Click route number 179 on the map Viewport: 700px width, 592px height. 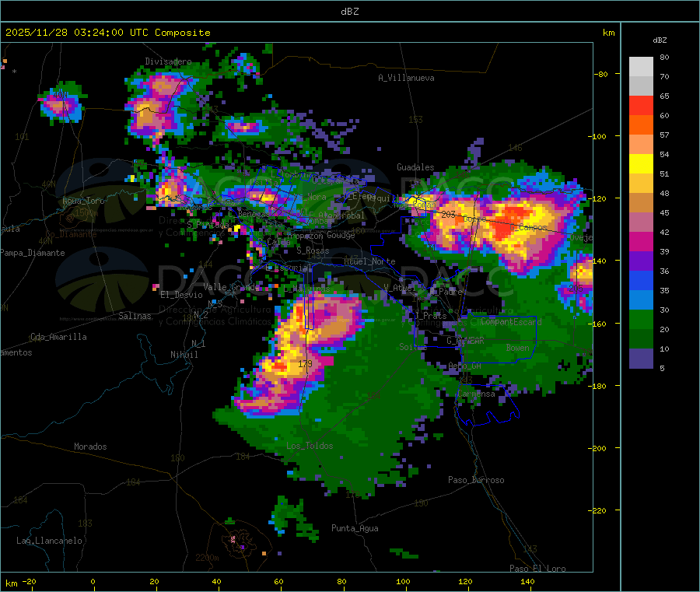pos(306,364)
